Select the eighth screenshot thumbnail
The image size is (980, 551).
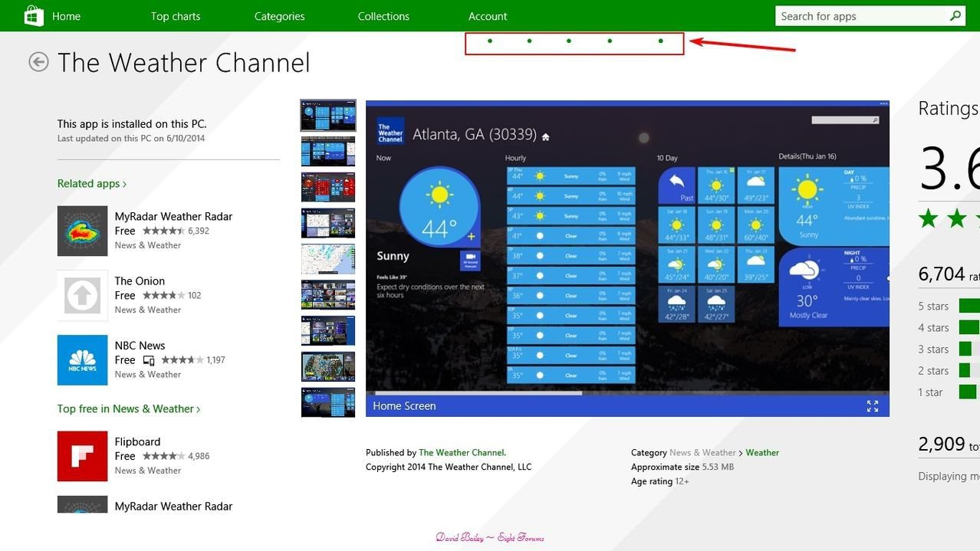pos(328,366)
